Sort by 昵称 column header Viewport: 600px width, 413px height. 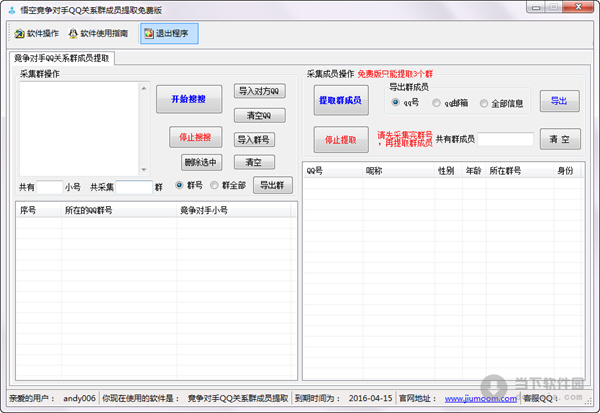click(398, 171)
